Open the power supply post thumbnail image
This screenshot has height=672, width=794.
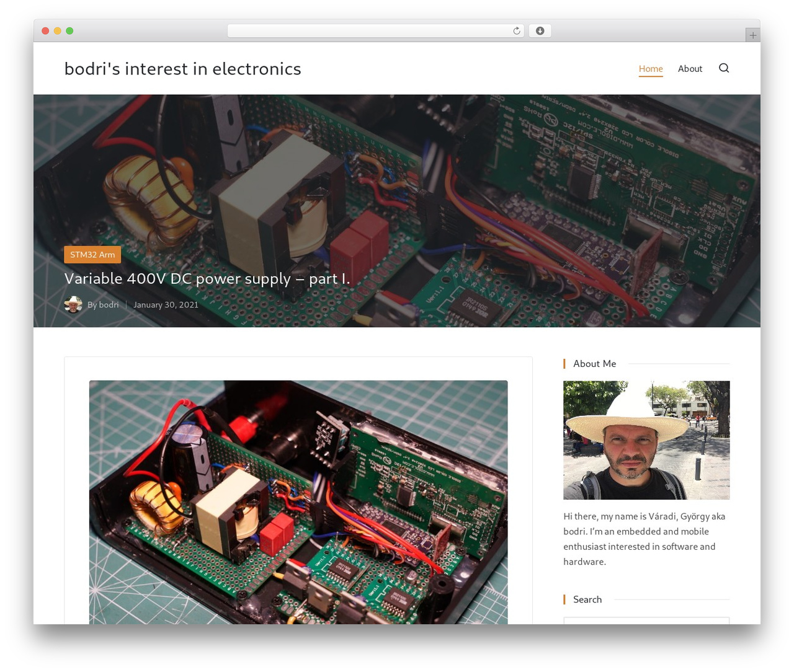(x=298, y=502)
